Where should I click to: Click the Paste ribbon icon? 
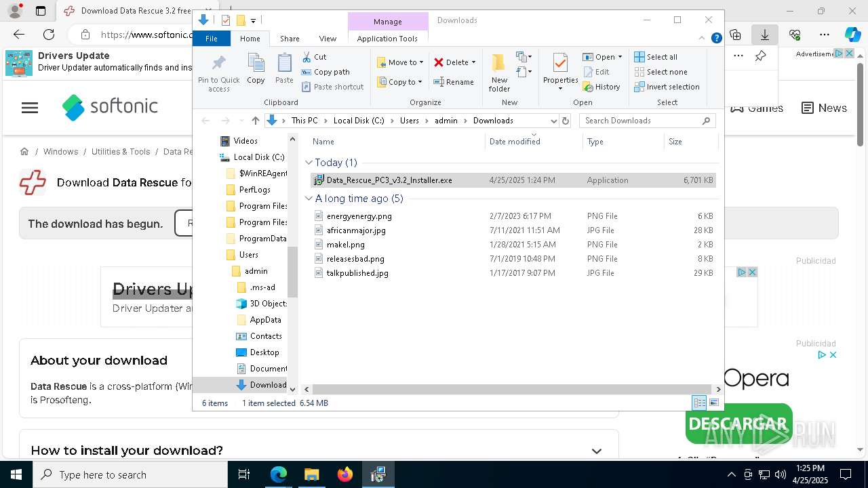tap(284, 69)
